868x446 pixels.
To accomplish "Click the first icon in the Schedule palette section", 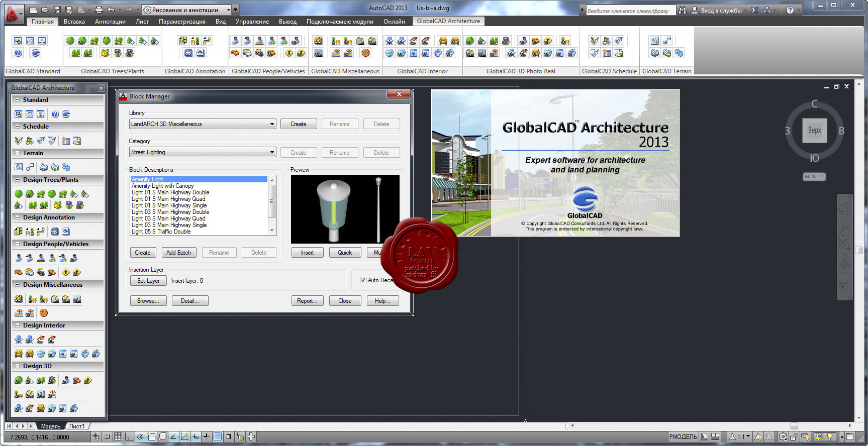I will click(x=19, y=141).
